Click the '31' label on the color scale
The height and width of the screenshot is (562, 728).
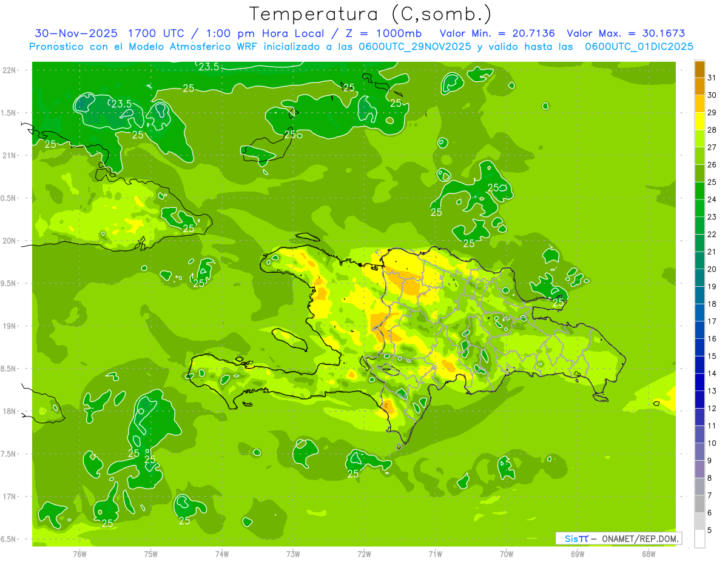(712, 78)
